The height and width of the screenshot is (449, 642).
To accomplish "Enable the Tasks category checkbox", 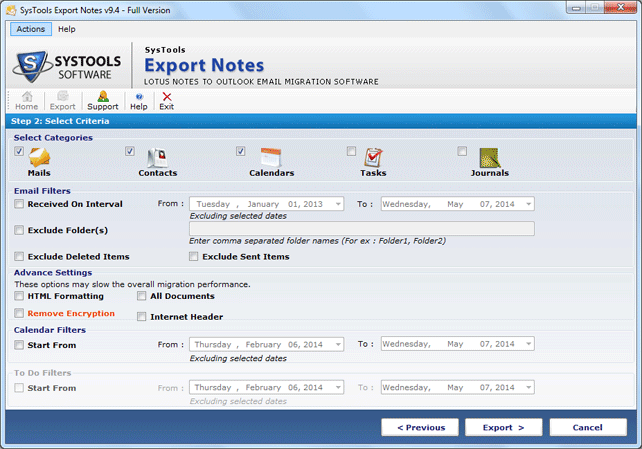I will [351, 151].
